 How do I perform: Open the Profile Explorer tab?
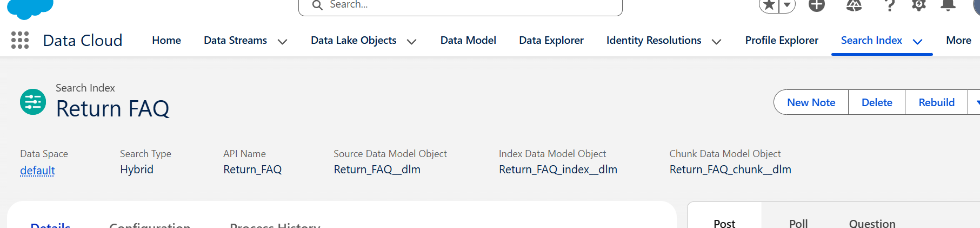point(781,40)
